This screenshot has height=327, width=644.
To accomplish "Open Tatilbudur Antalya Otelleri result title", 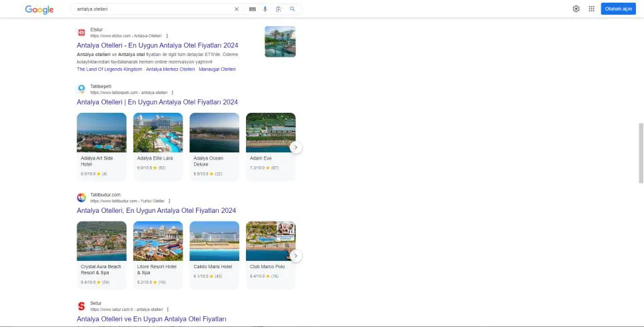I will tap(157, 211).
